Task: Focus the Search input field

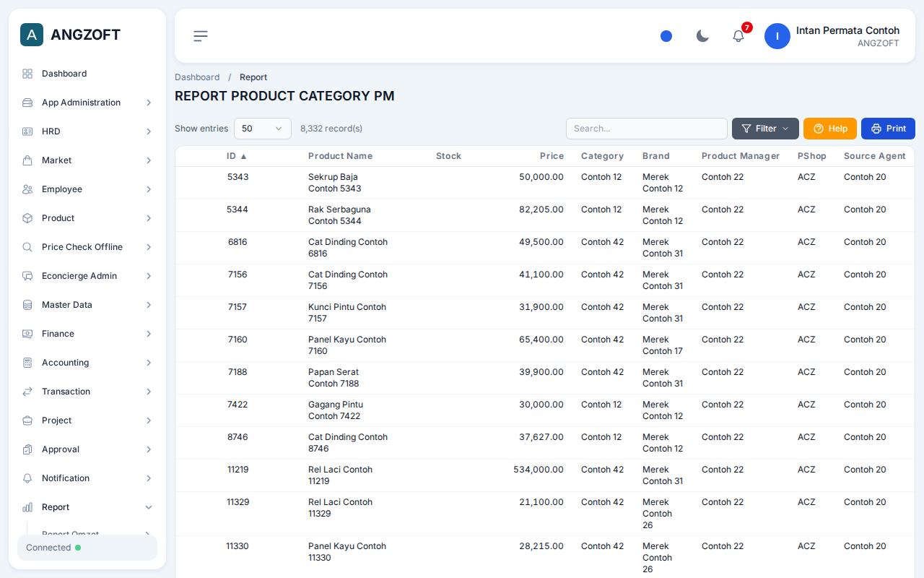Action: (x=647, y=129)
